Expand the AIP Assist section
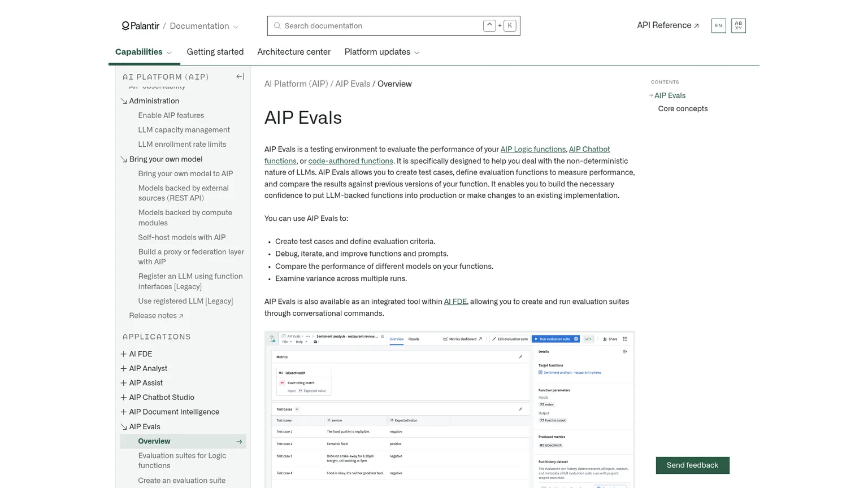Viewport: 868px width, 488px height. (124, 383)
